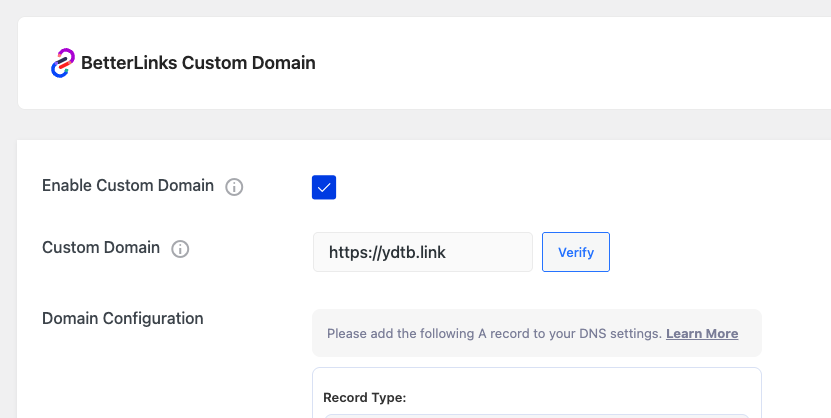Open info tooltip beside Custom Domain label
Viewport: 831px width, 418px height.
click(180, 249)
